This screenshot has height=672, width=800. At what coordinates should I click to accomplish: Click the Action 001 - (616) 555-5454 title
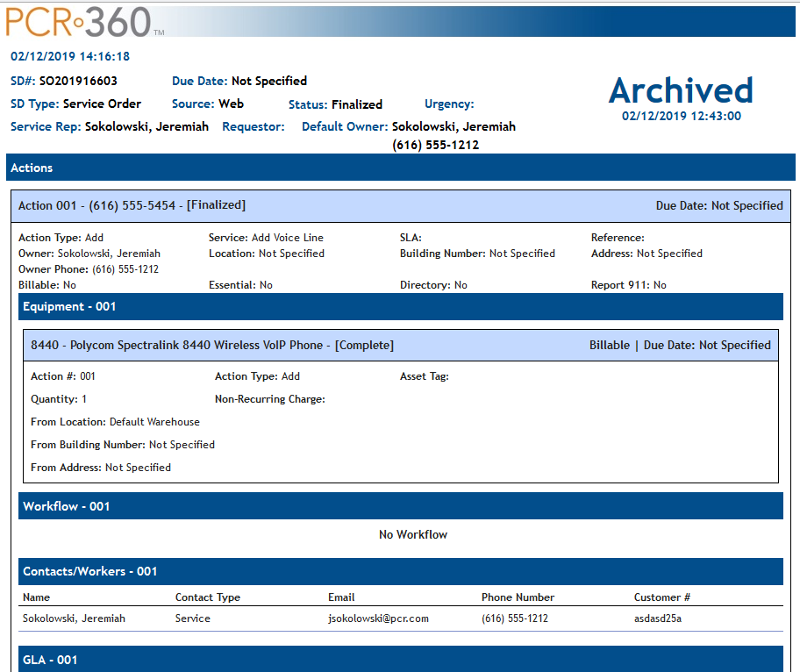tap(132, 205)
